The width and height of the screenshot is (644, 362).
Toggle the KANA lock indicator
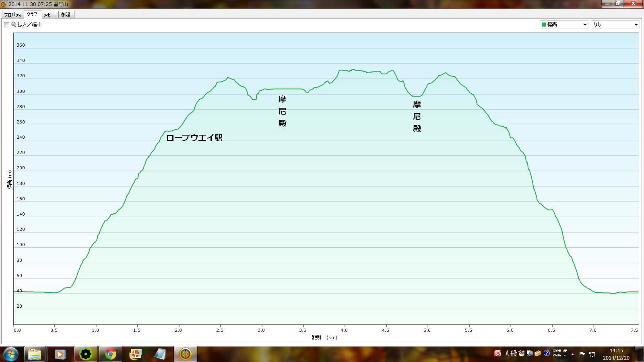click(557, 356)
